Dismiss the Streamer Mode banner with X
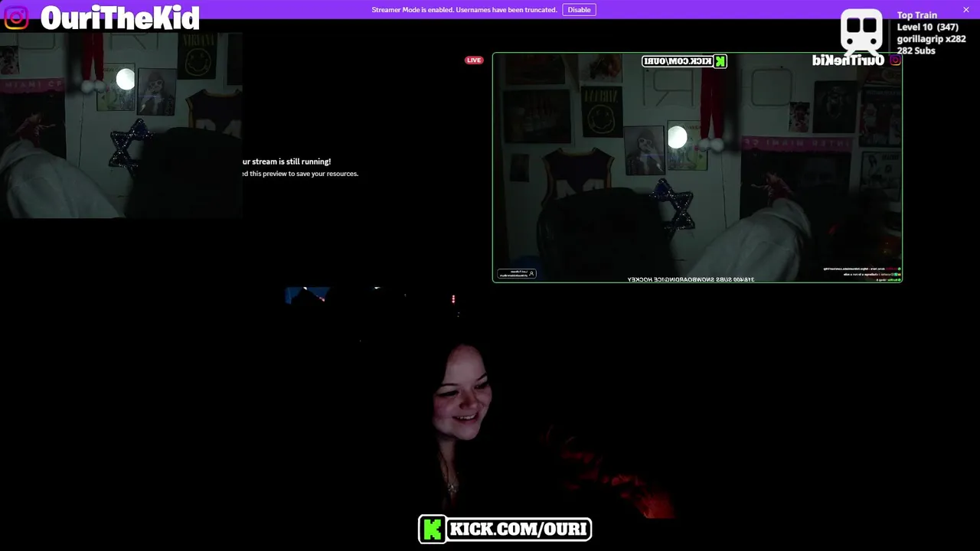980x551 pixels. [966, 10]
